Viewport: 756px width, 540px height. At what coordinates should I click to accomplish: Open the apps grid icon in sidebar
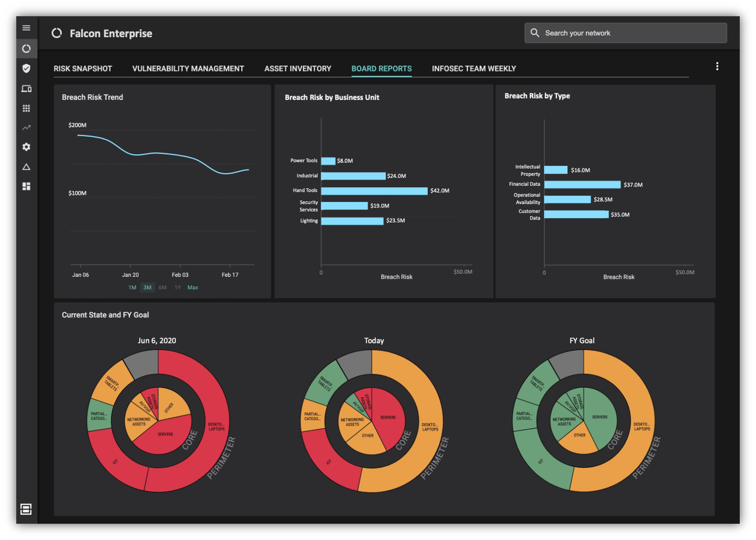point(27,108)
